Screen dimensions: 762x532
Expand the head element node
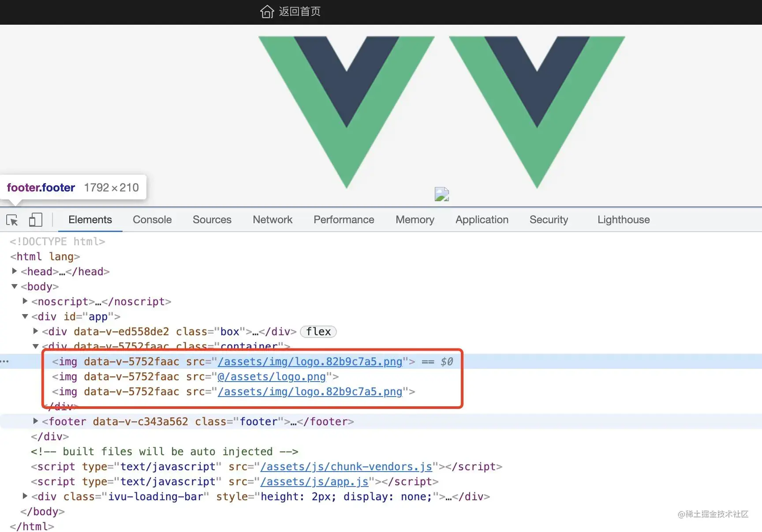(15, 271)
